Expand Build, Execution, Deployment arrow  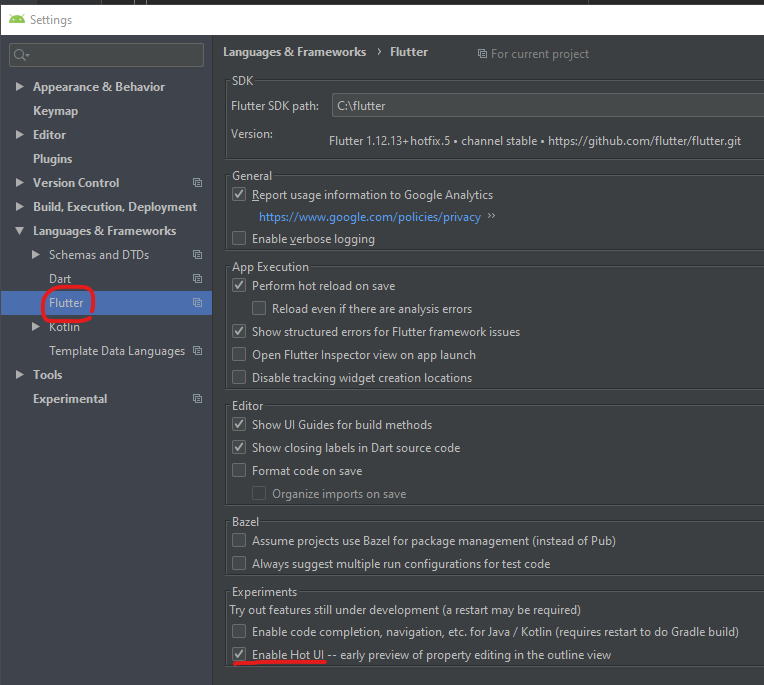click(19, 207)
